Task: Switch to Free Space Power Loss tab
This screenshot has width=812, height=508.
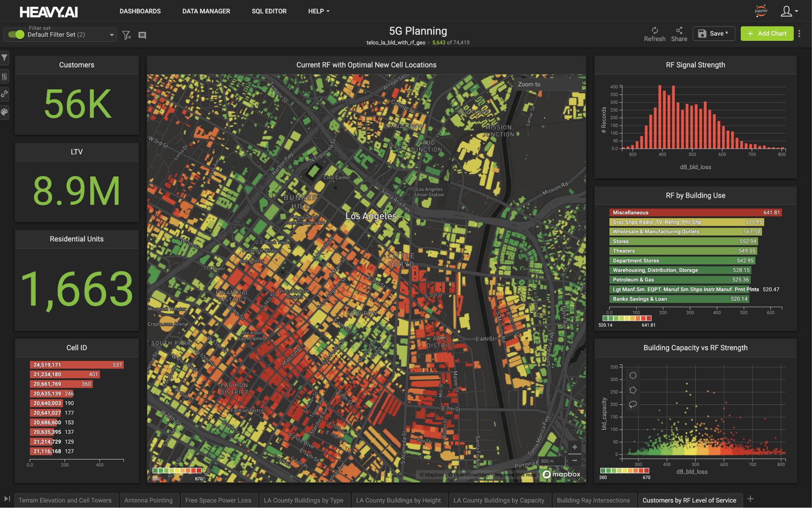Action: (x=218, y=500)
